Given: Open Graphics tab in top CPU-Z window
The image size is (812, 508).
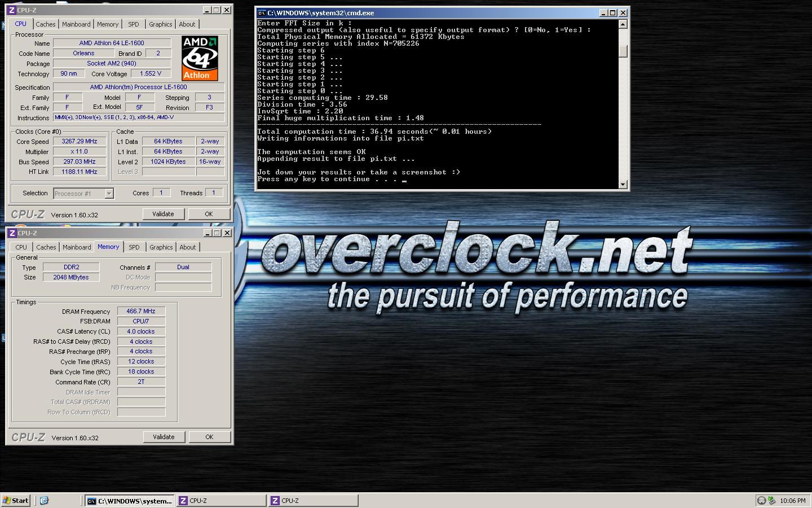Looking at the screenshot, I should coord(161,24).
